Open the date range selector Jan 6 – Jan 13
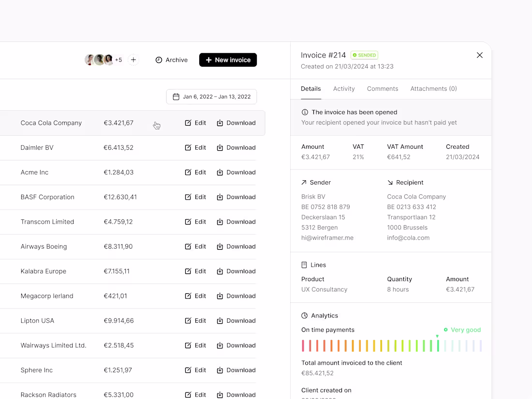This screenshot has height=399, width=532. [211, 97]
